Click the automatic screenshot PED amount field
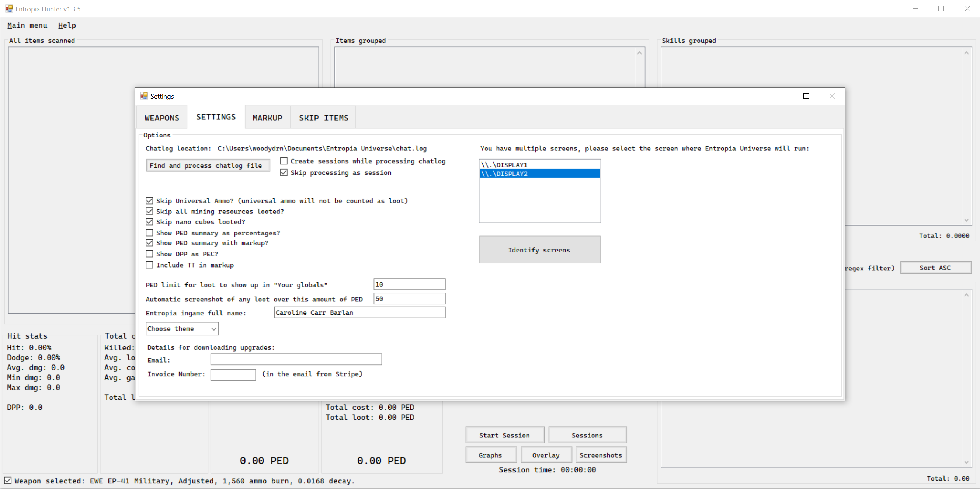980x489 pixels. (x=409, y=299)
